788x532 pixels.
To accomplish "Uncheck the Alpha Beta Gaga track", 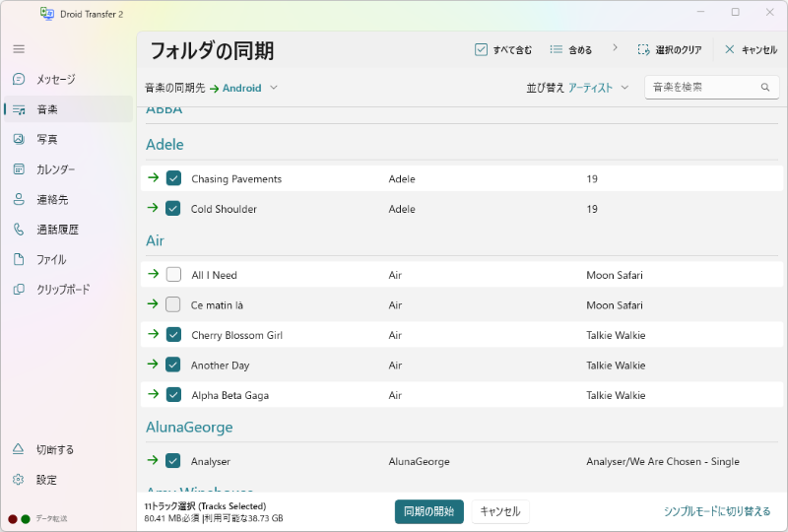I will tap(173, 395).
